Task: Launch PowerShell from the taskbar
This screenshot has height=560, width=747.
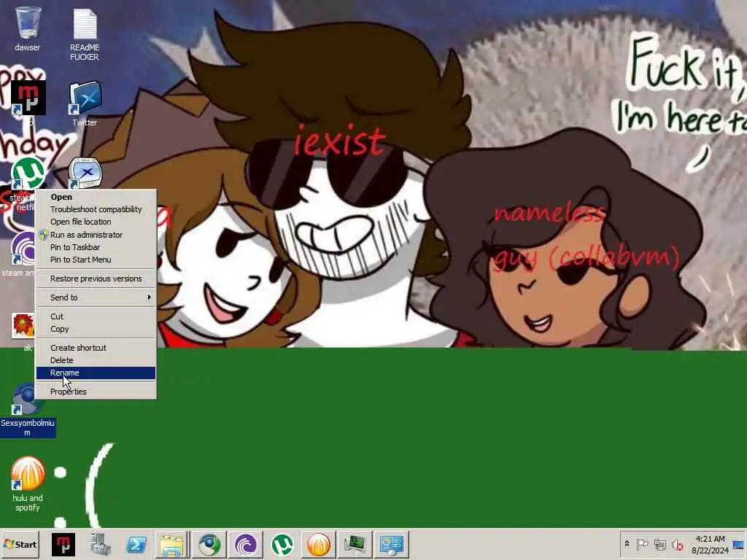Action: 136,544
